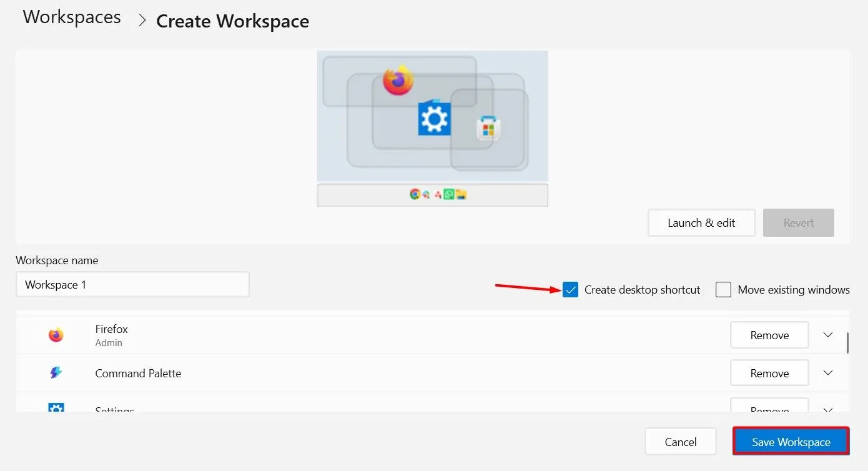868x471 pixels.
Task: Expand the Settings app details
Action: pos(828,409)
